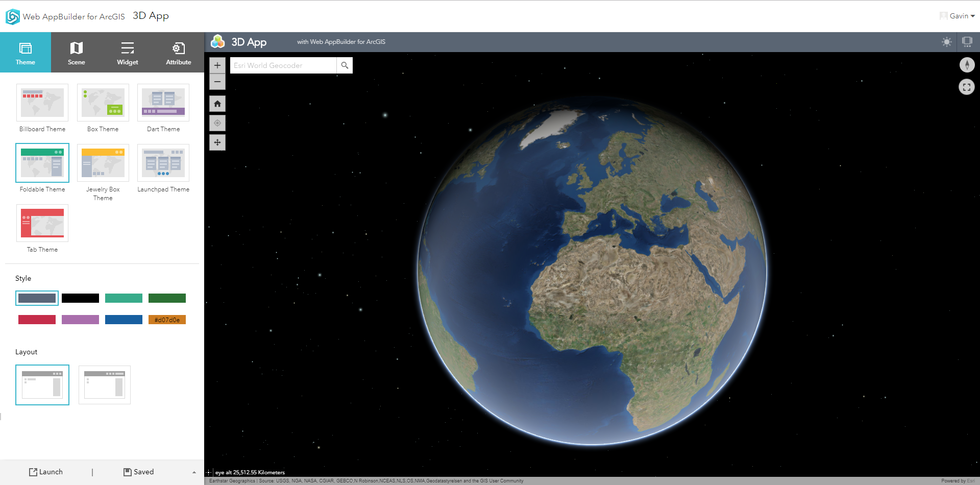This screenshot has width=980, height=485.
Task: Expand the save options arrow
Action: [x=194, y=473]
